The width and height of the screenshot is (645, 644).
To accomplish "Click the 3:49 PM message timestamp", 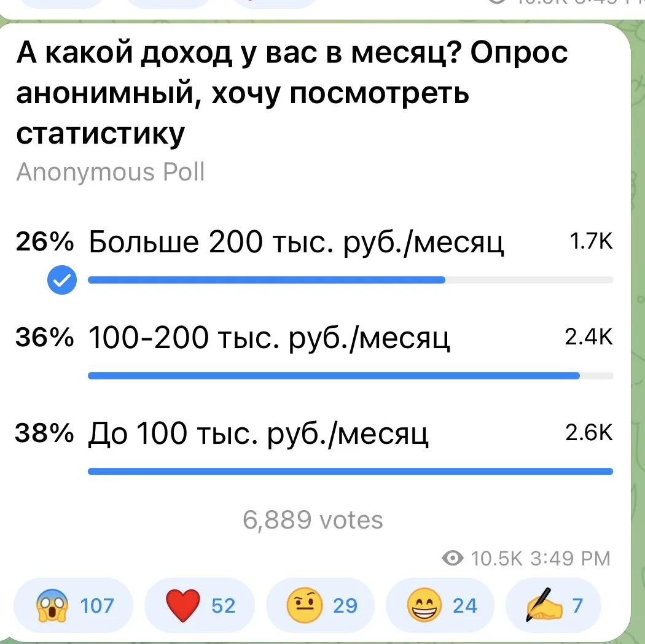I will pos(570,559).
